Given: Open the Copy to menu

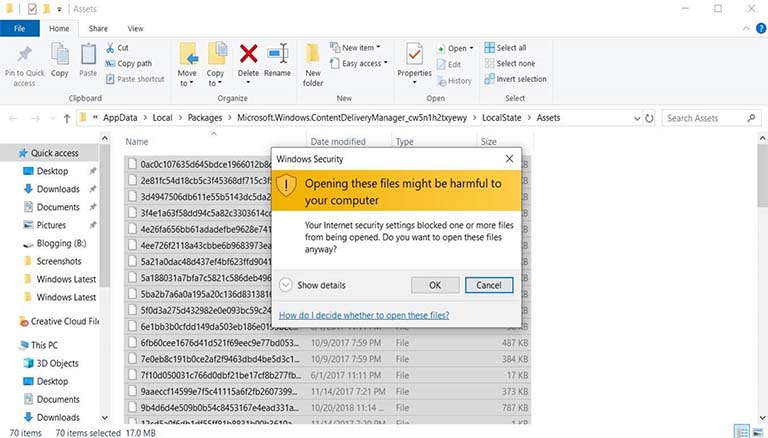Looking at the screenshot, I should (x=216, y=66).
